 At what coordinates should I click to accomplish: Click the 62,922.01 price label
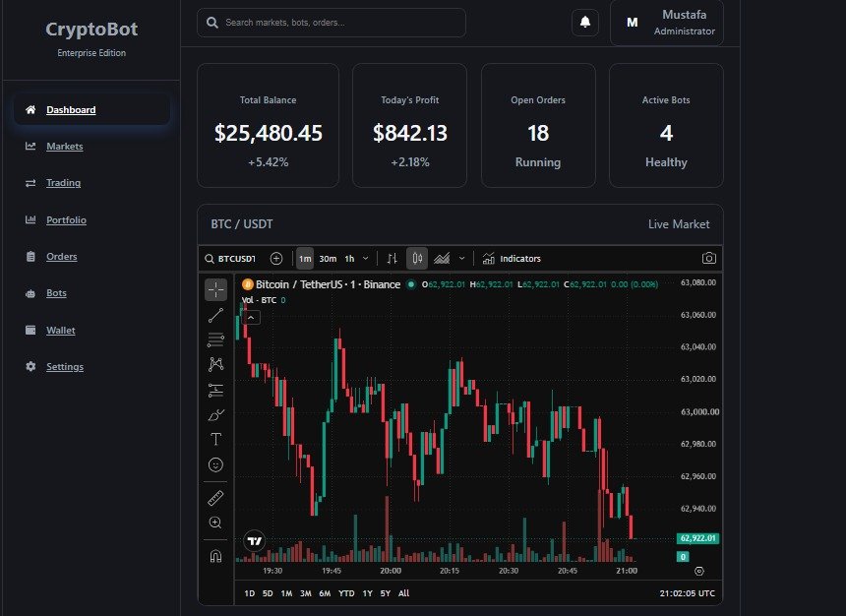pos(697,538)
